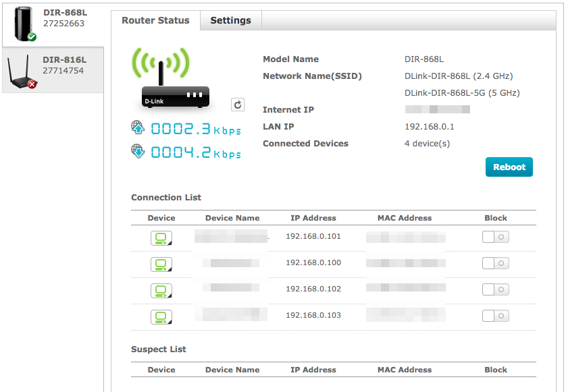Click the Block column header in Connection List

pyautogui.click(x=495, y=218)
